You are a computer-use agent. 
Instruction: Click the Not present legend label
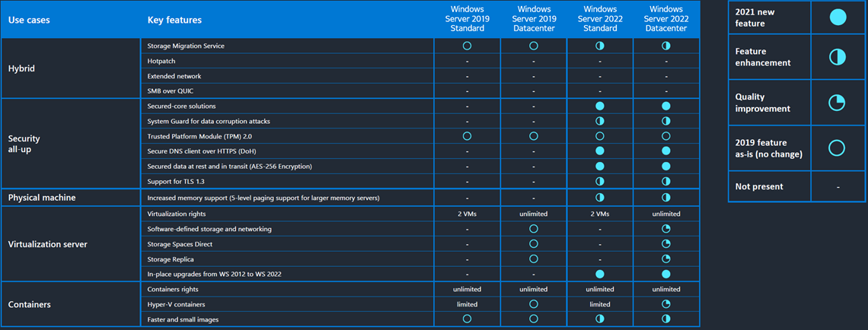(759, 186)
